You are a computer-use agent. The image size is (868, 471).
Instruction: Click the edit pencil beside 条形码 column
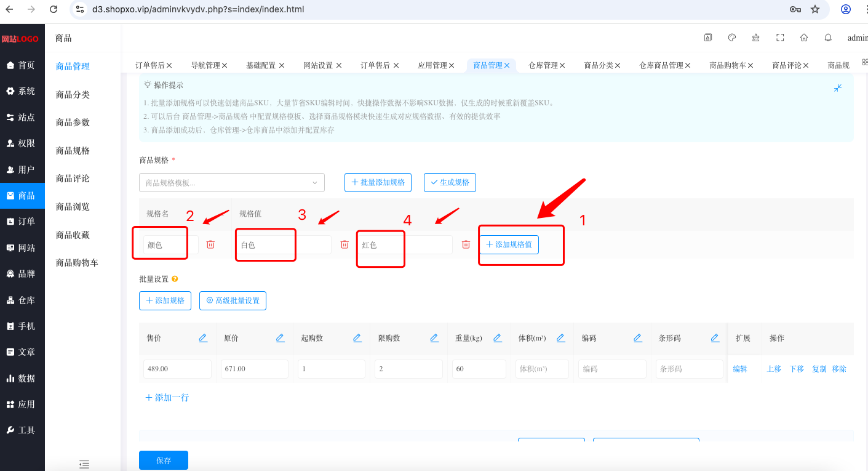715,338
